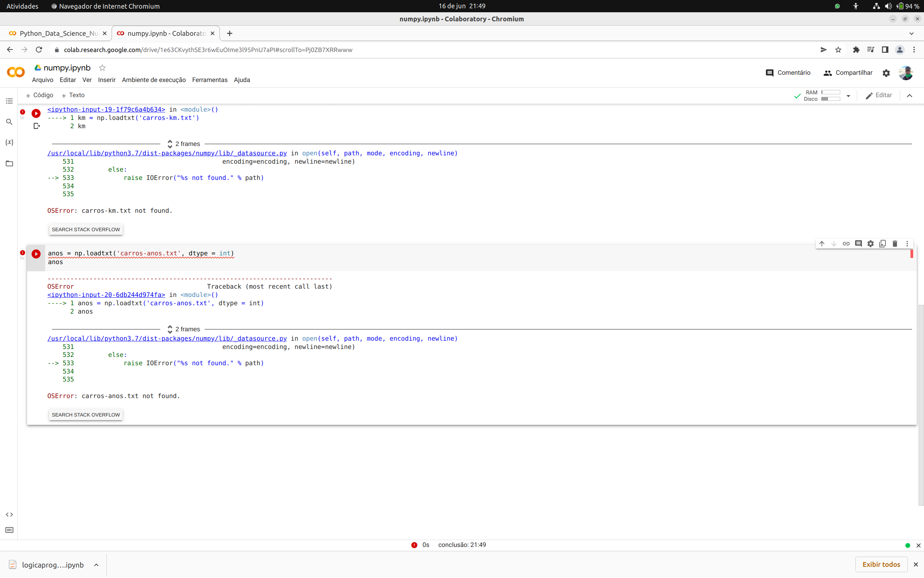924x578 pixels.
Task: Open the Ambiente de execução menu
Action: click(x=154, y=80)
